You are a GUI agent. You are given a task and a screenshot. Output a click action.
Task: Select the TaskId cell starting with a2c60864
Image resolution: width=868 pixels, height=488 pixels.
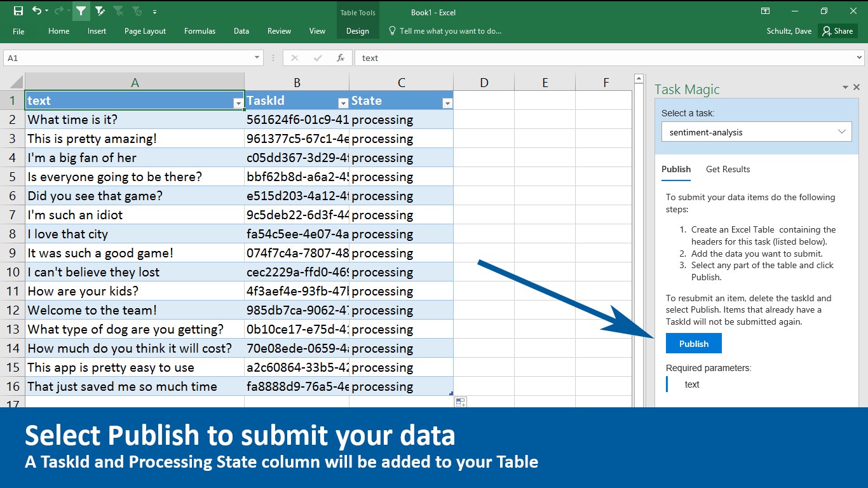click(x=297, y=367)
